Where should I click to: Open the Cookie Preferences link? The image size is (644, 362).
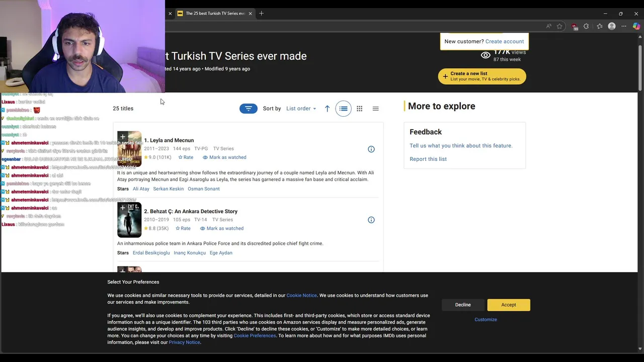255,336
